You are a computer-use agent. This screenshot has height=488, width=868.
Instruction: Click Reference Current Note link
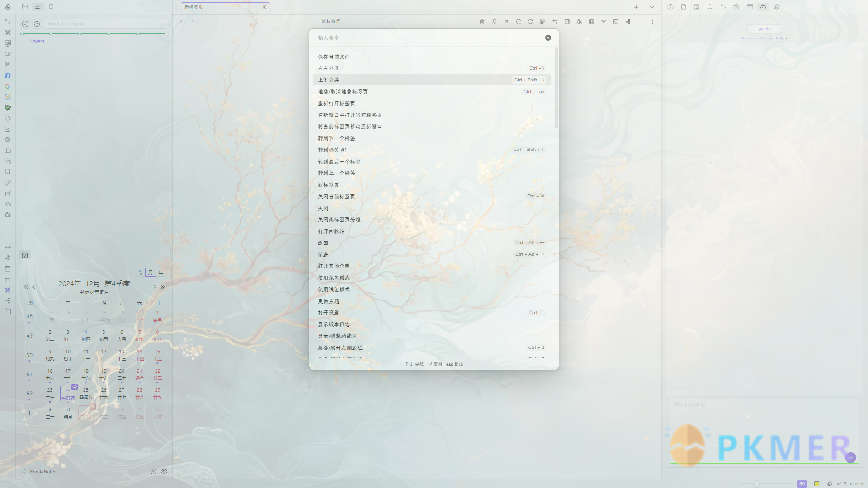763,38
